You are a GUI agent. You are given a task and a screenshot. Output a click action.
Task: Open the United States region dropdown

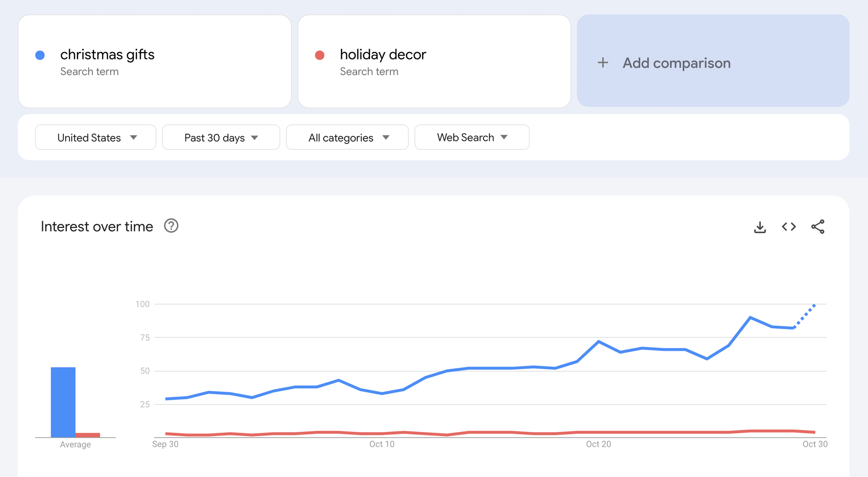pos(95,137)
